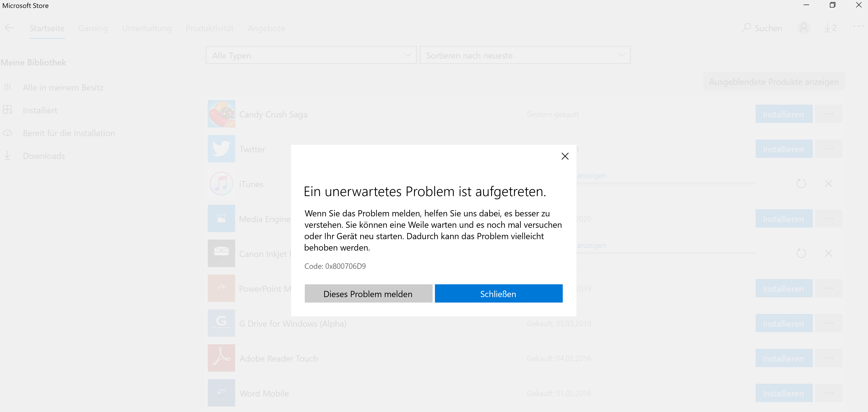This screenshot has height=412, width=868.
Task: Switch to the Gaming tab
Action: coord(93,28)
